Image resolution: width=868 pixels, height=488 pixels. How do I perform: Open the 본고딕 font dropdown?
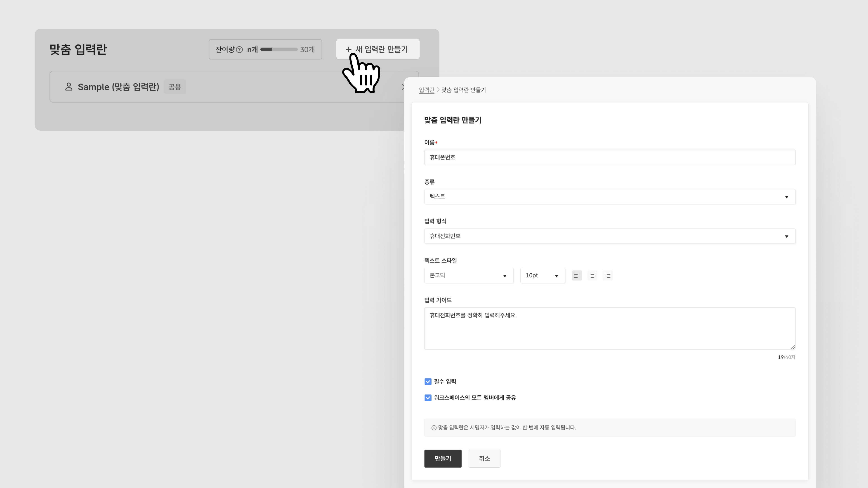[468, 275]
